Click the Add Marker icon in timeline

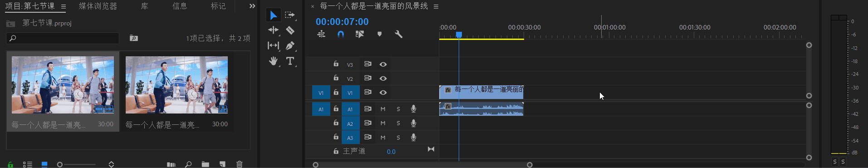tap(379, 34)
